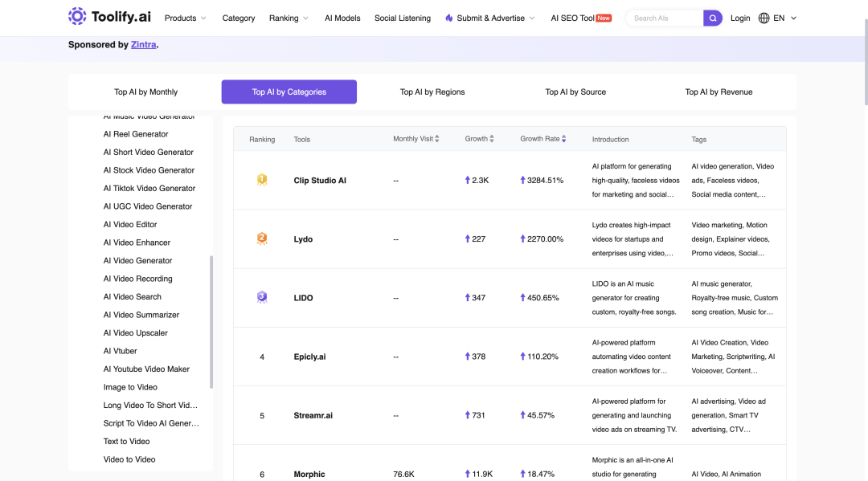Select AI UGC Video Generator category
The image size is (868, 481).
point(148,206)
